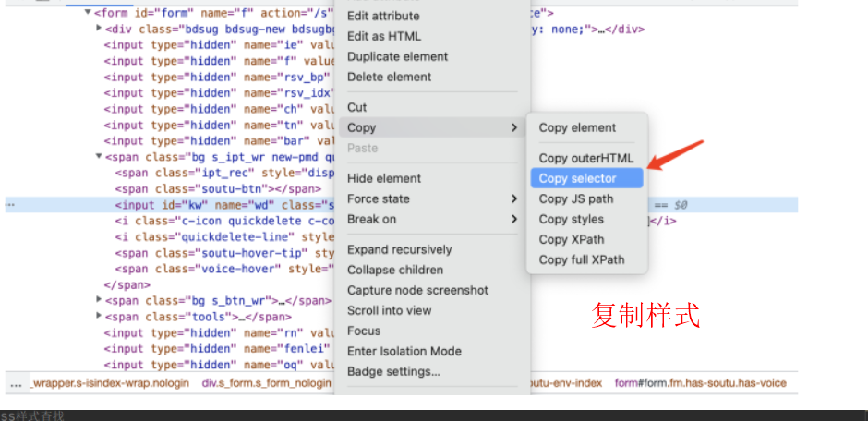This screenshot has height=421, width=868.
Task: Collapse the form#form tree node
Action: [x=88, y=12]
